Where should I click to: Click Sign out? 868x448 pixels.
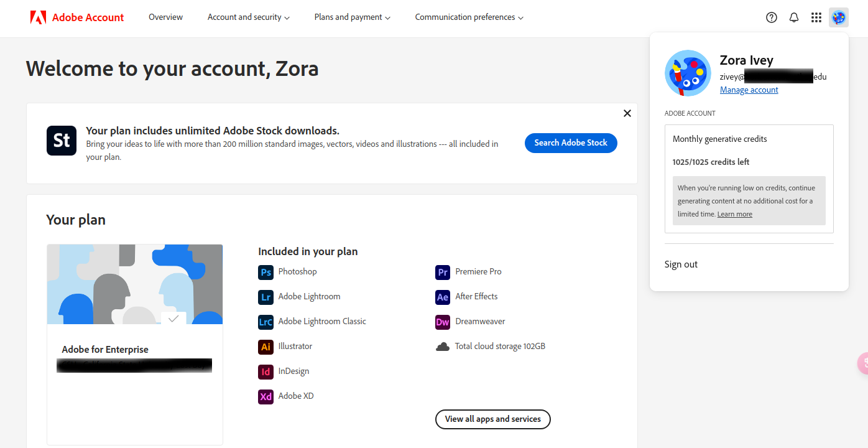pos(681,264)
